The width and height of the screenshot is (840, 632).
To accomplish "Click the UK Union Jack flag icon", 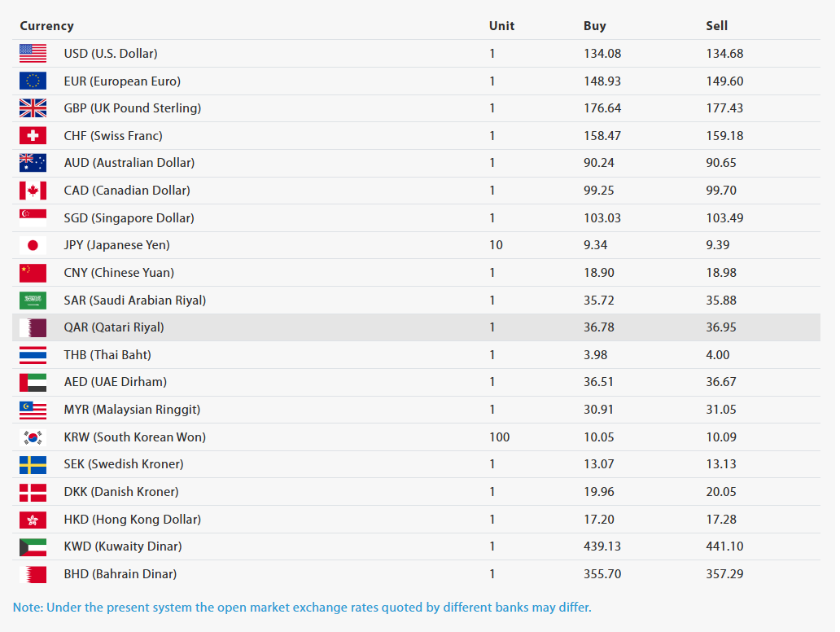I will [33, 108].
